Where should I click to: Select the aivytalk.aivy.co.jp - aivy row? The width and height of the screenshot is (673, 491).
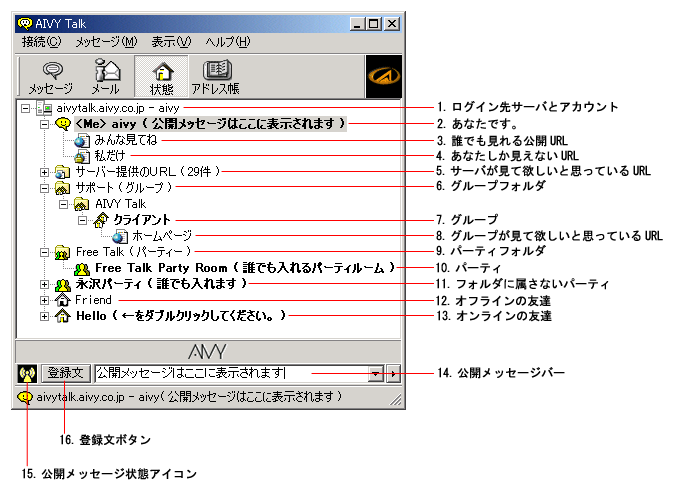118,108
